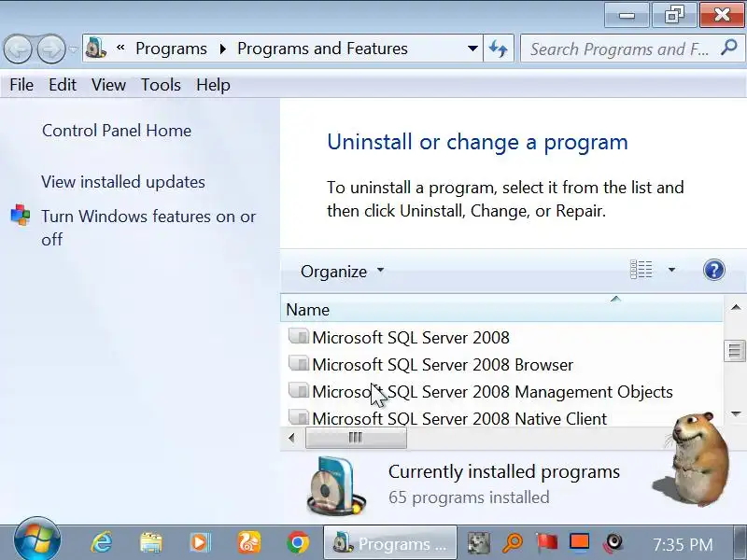Click the change view icon
Image resolution: width=747 pixels, height=560 pixels.
(x=641, y=270)
